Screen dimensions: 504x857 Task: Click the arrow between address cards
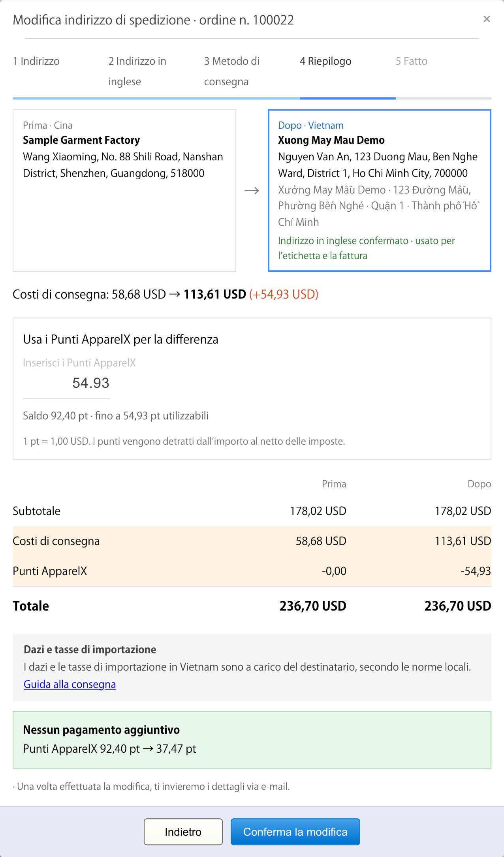[x=252, y=191]
